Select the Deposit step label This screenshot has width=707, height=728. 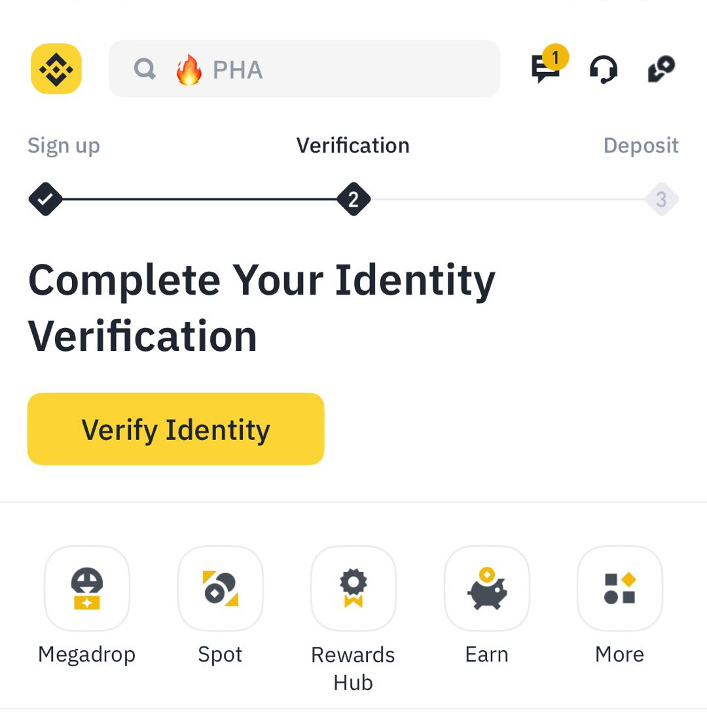coord(641,145)
